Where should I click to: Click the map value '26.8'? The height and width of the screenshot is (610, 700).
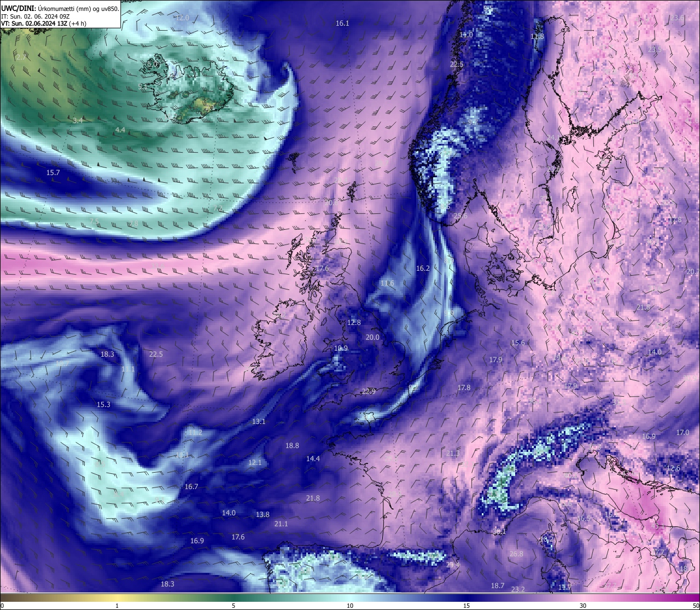click(516, 554)
